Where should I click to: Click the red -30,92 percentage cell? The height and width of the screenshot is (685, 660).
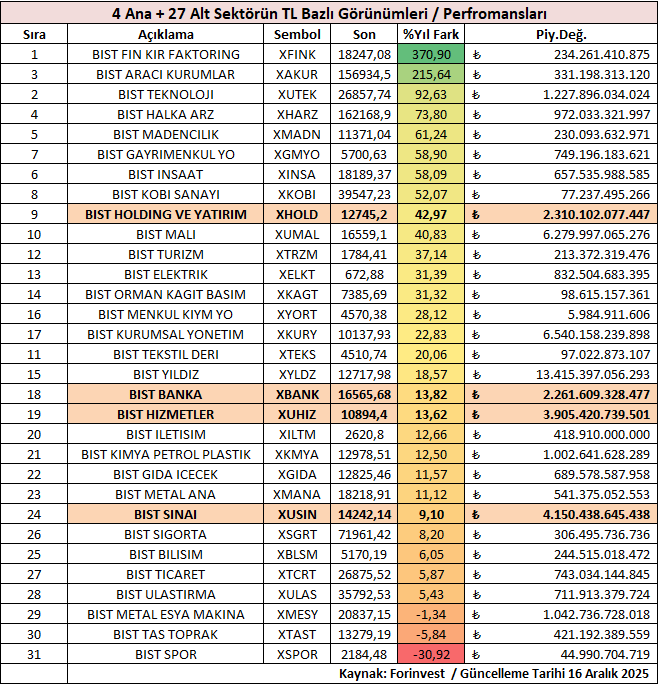coord(431,654)
